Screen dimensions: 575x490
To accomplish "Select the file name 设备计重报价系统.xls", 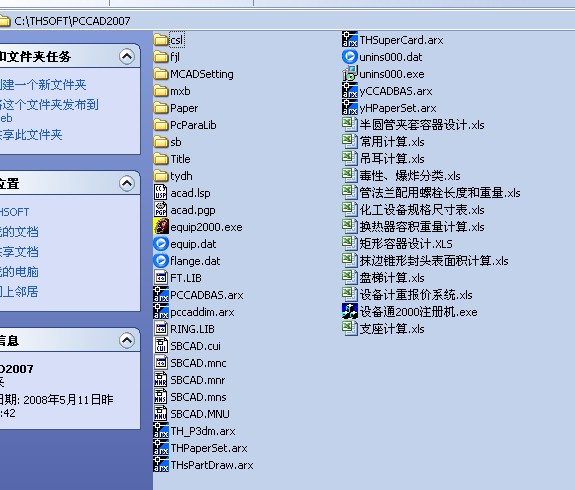I will coord(416,295).
